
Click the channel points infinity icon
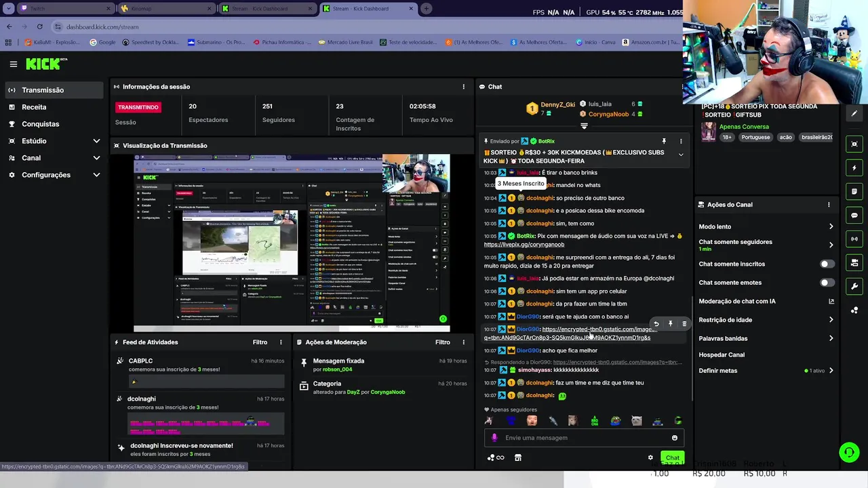click(496, 457)
